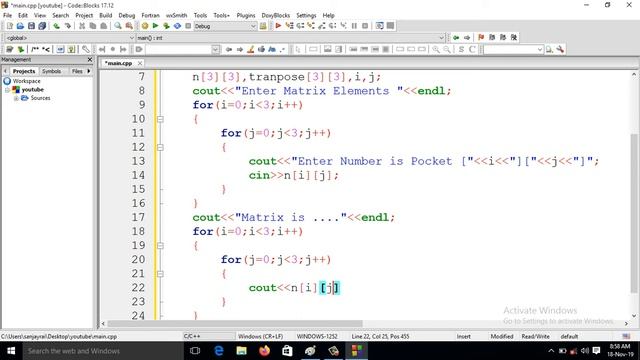640x360 pixels.
Task: Open the DoxyBlocks menu
Action: pyautogui.click(x=276, y=15)
